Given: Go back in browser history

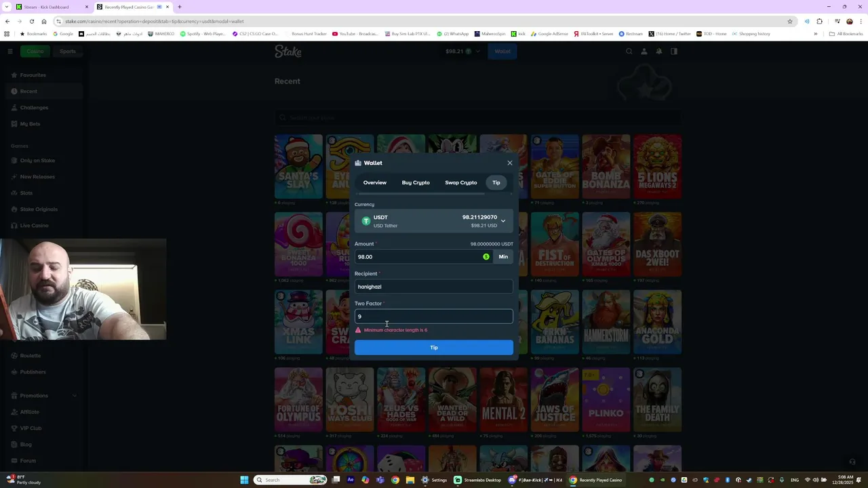Looking at the screenshot, I should [x=7, y=21].
